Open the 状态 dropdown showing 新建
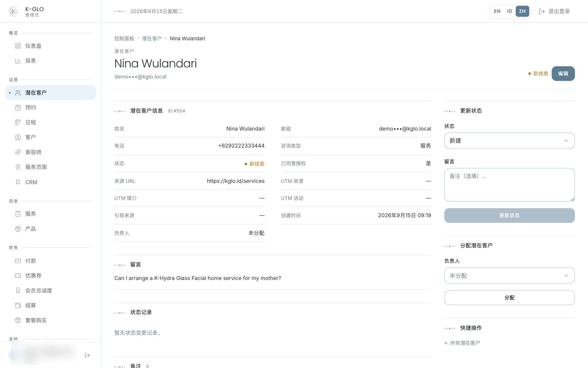Viewport: 588px width, 368px height. [509, 141]
